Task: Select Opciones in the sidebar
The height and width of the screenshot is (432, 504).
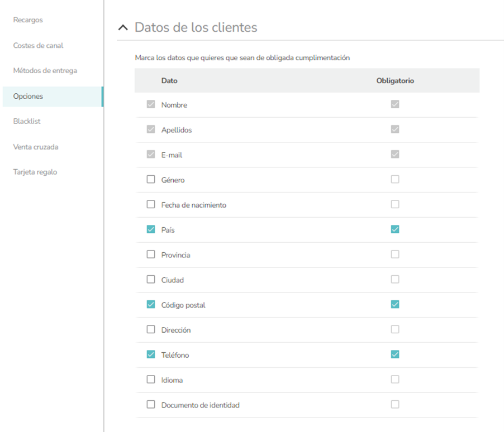Action: 28,97
